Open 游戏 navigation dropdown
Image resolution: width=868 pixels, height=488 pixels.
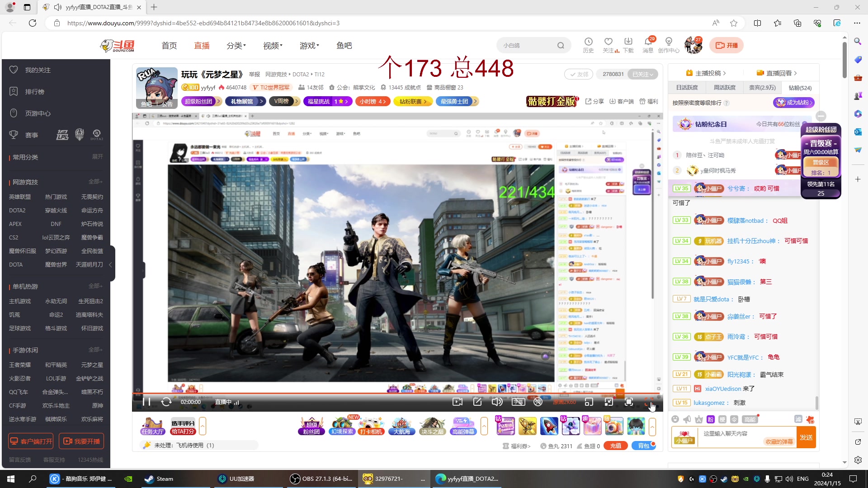click(309, 46)
